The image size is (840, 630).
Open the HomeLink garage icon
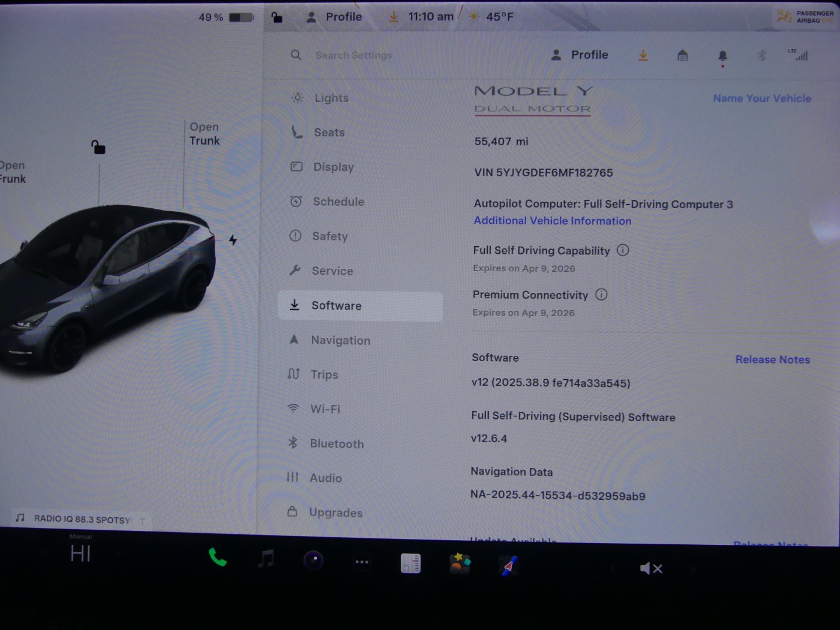682,55
